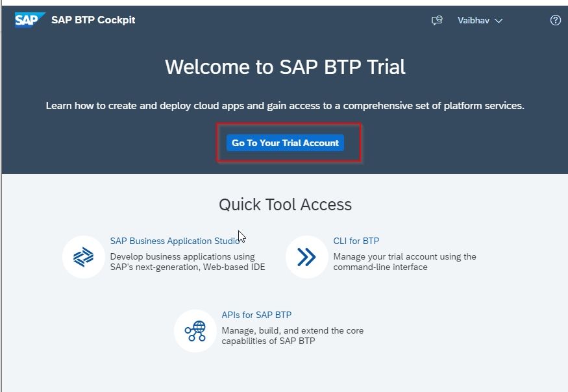Screen dimensions: 568x392
Task: Open the feedback chat bubble icon
Action: click(437, 20)
